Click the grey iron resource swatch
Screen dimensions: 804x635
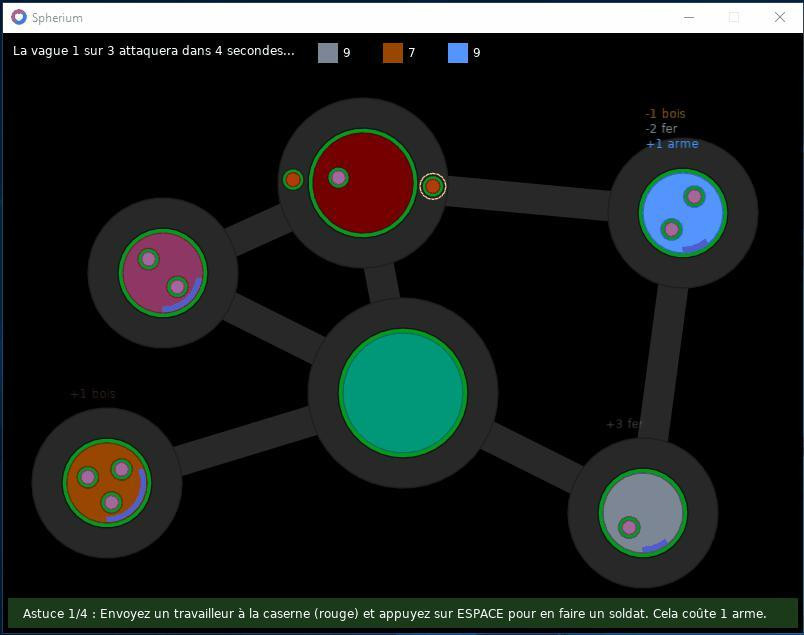tap(328, 53)
